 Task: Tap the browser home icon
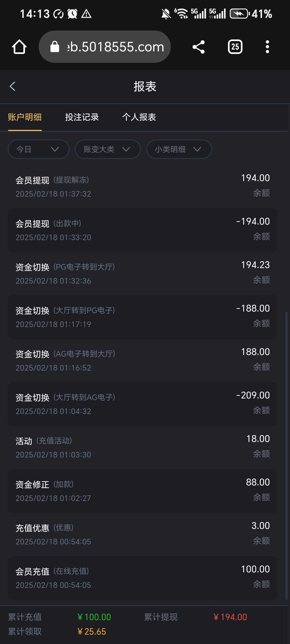[x=19, y=47]
